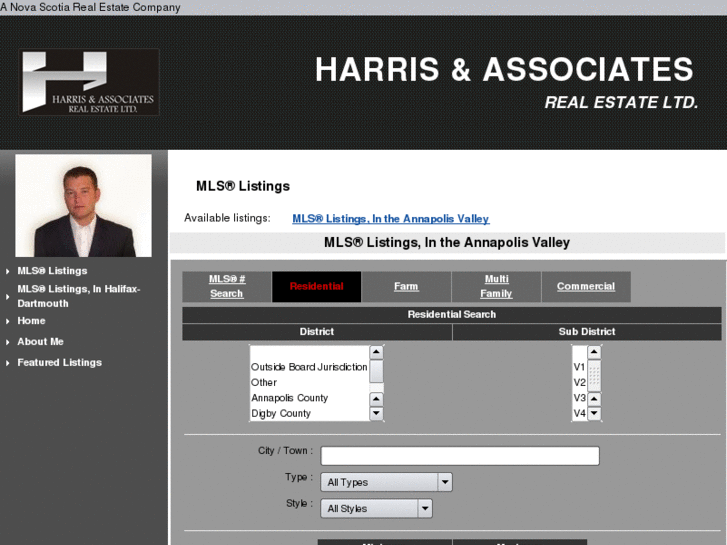Open the Style dropdown showing All Styles
The width and height of the screenshot is (727, 545).
click(x=376, y=509)
